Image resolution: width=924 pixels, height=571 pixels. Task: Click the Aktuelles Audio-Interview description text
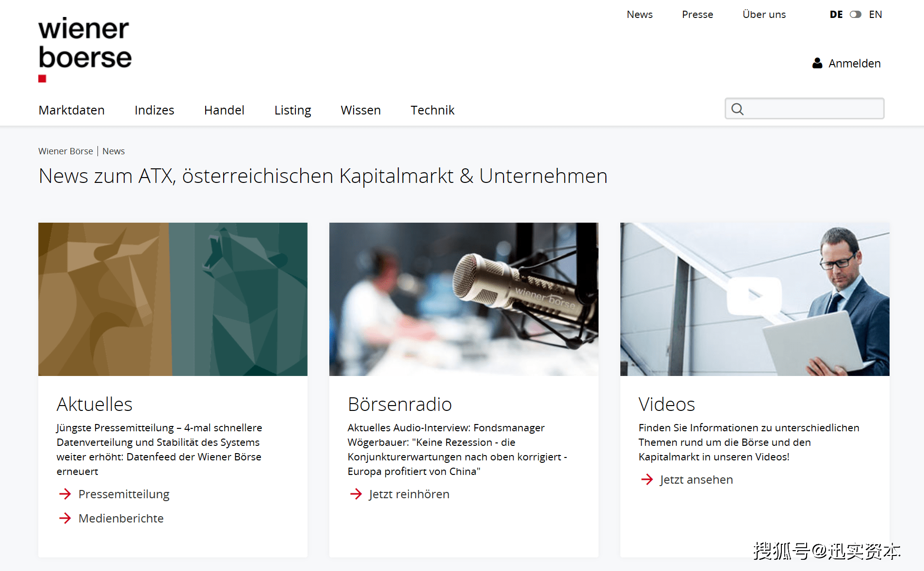point(457,449)
